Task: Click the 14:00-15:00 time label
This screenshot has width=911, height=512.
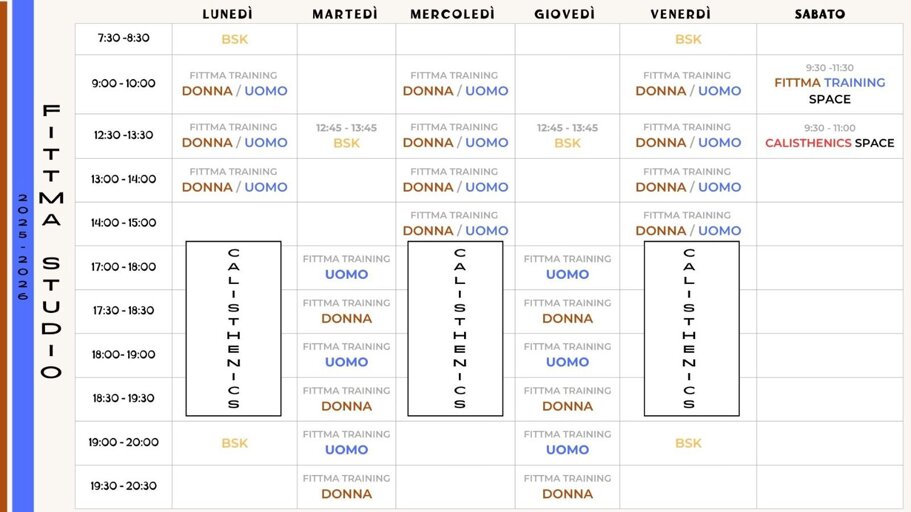Action: click(x=123, y=222)
